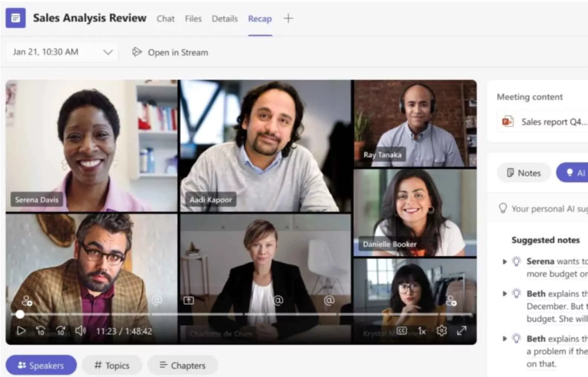This screenshot has width=588, height=377.
Task: Click the Stream play icon
Action: coord(137,52)
